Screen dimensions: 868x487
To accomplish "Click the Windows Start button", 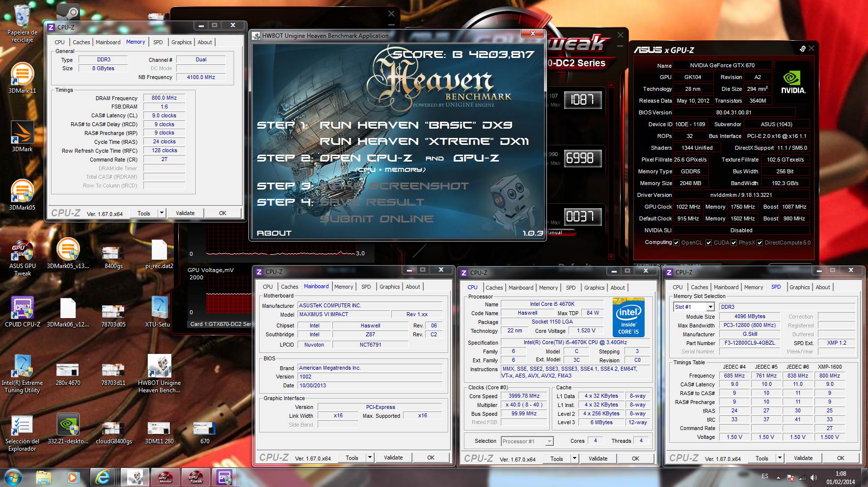I will 13,477.
